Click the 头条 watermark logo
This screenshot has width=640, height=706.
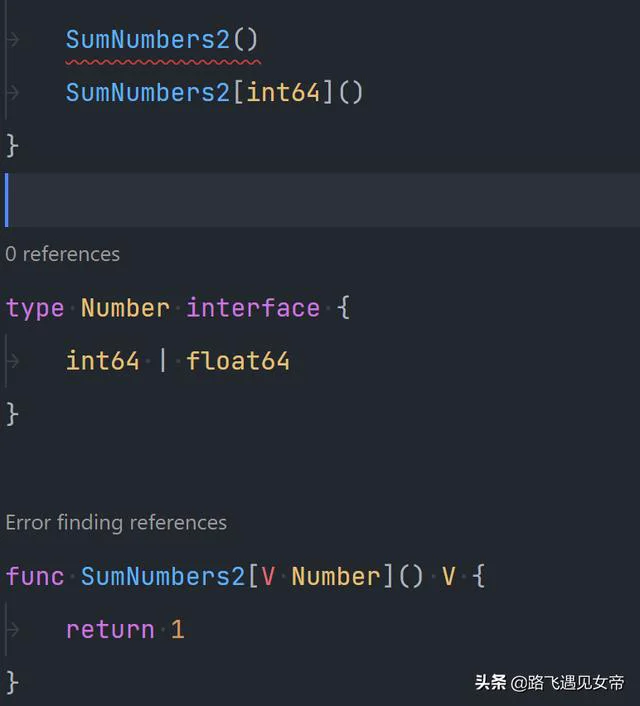tap(491, 683)
